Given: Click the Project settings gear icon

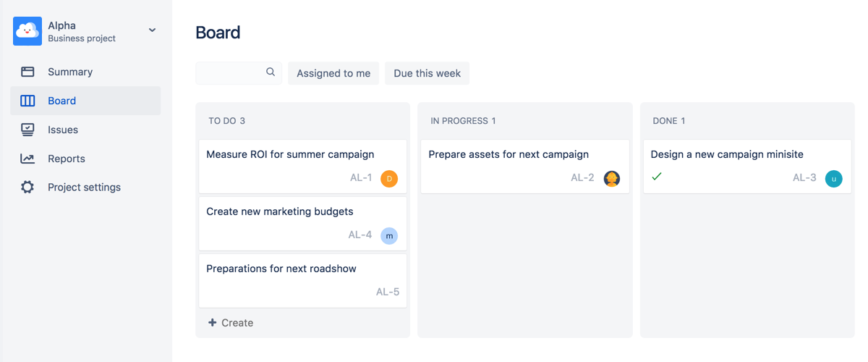Looking at the screenshot, I should click(27, 188).
